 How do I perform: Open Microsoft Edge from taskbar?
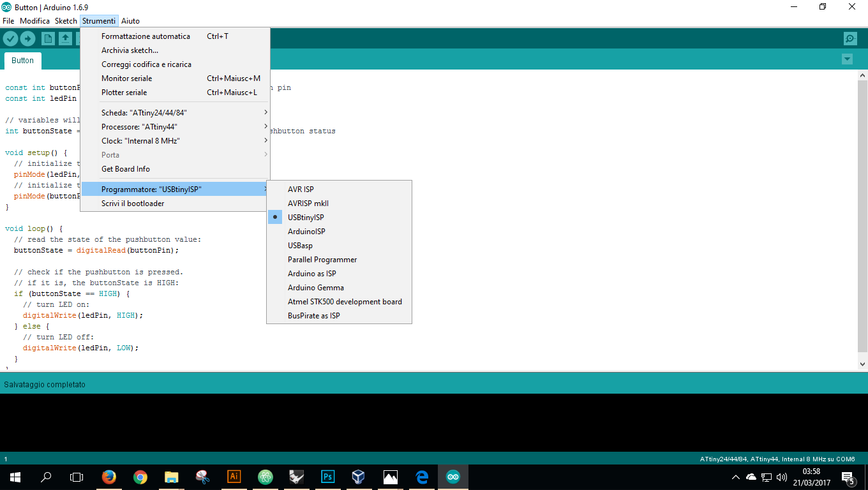coord(422,477)
